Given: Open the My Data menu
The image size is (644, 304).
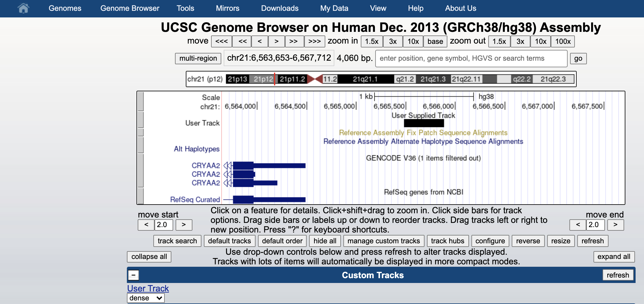Looking at the screenshot, I should 334,8.
